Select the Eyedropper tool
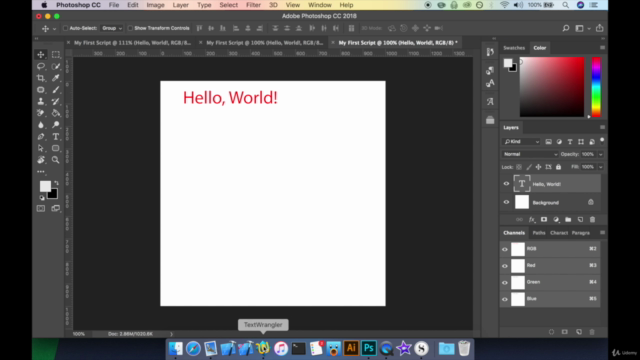Image resolution: width=640 pixels, height=360 pixels. pos(56,78)
